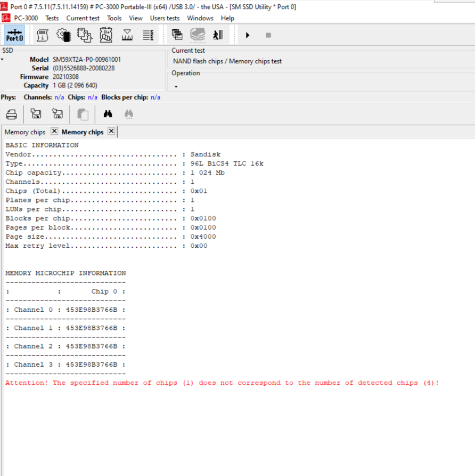The image size is (475, 476).
Task: Open the Tools menu
Action: coord(114,18)
